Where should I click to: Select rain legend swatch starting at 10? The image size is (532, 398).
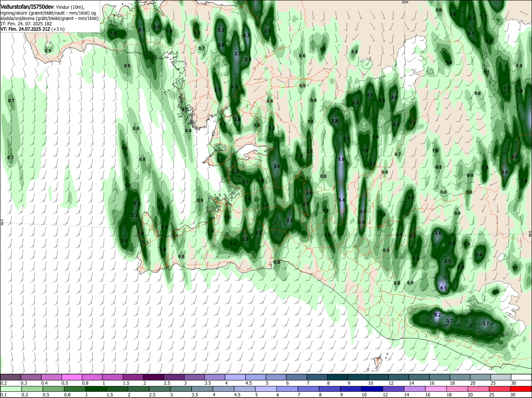coord(372,389)
